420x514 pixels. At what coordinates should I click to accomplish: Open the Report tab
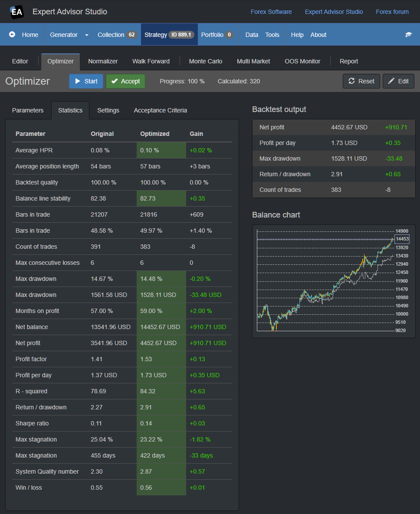(348, 61)
